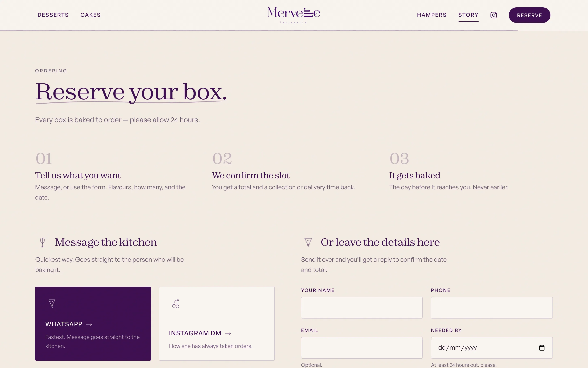Click the 'Every box is baked to order' text
This screenshot has width=588, height=368.
pos(117,120)
